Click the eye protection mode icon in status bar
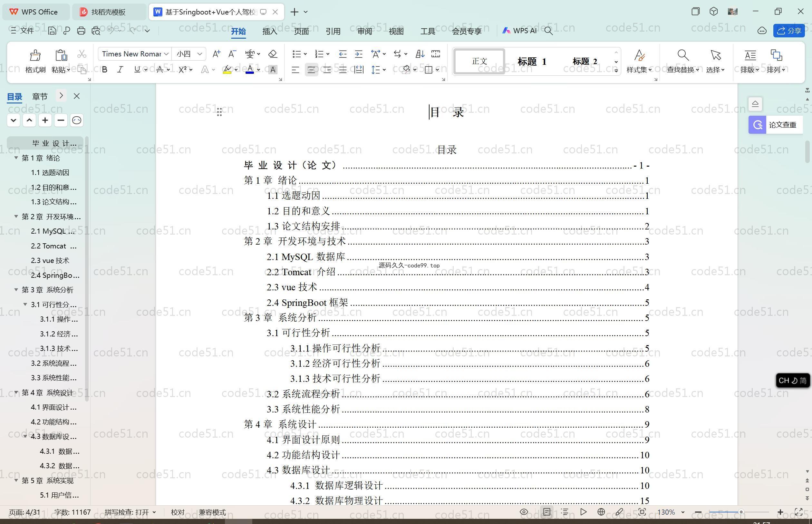The image size is (812, 524). 524,512
